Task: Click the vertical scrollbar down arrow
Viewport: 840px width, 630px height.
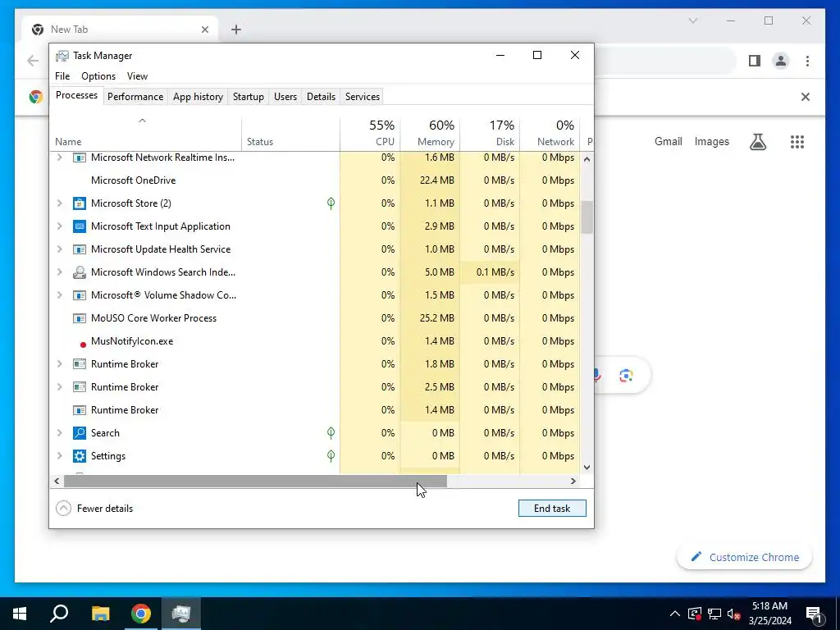Action: (587, 467)
